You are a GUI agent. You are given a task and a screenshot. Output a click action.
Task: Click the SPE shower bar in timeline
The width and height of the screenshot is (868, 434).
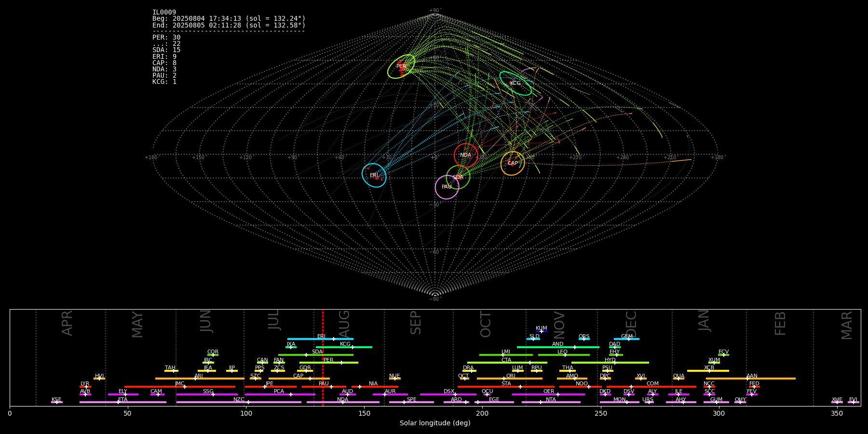[x=411, y=402]
